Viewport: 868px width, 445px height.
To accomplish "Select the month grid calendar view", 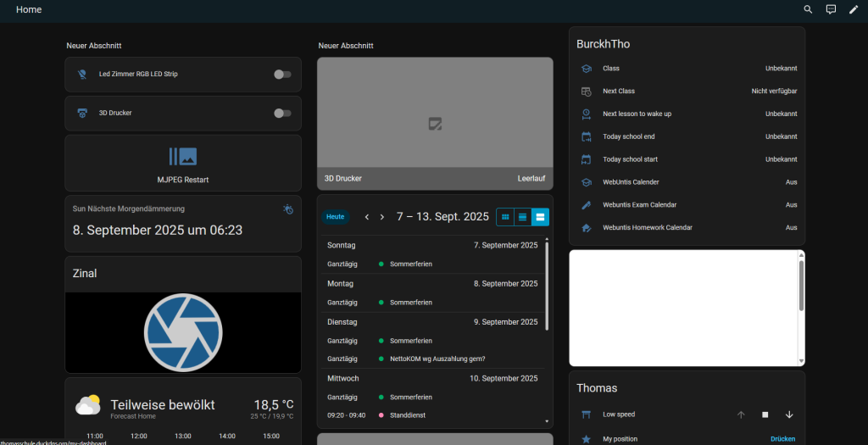I will [x=505, y=217].
